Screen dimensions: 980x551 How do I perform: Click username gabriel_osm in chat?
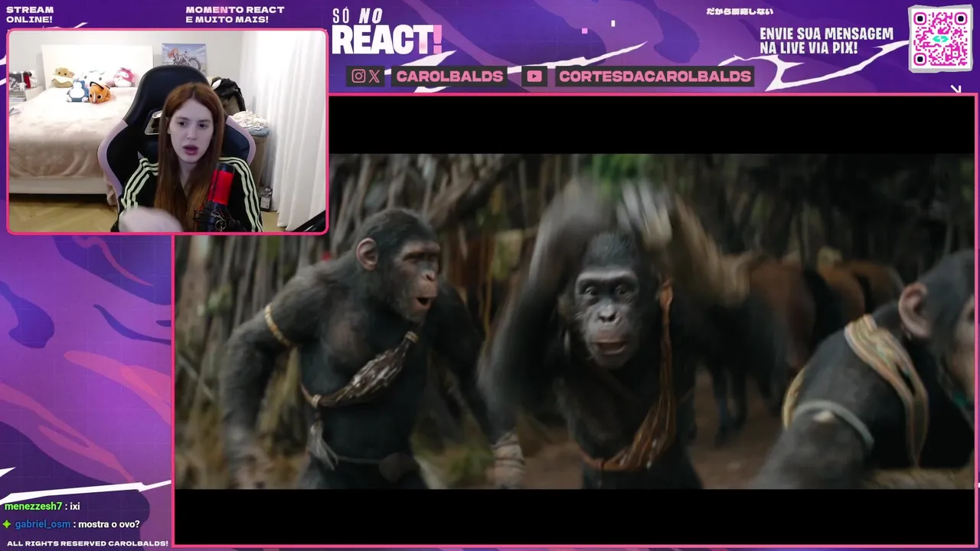[x=43, y=524]
